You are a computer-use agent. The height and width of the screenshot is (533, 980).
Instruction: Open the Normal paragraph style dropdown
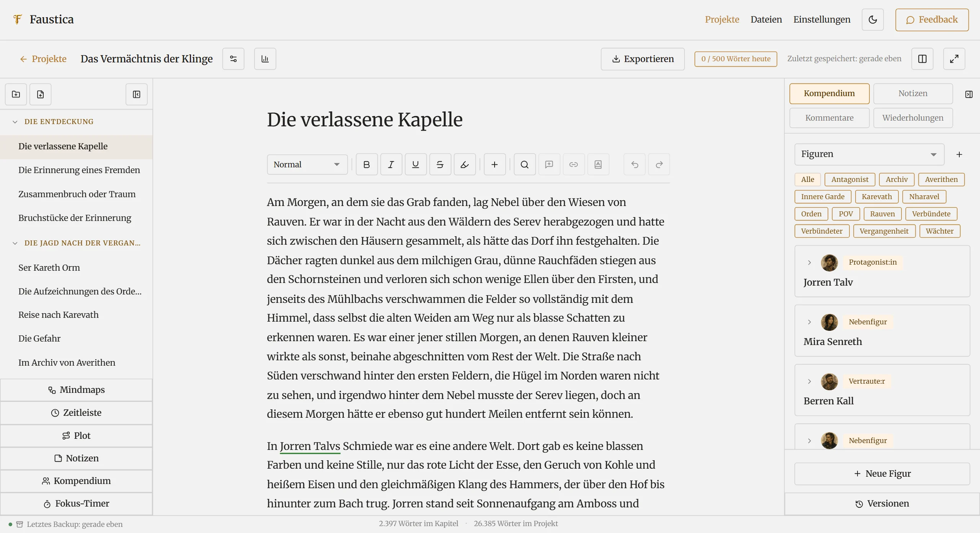(307, 164)
